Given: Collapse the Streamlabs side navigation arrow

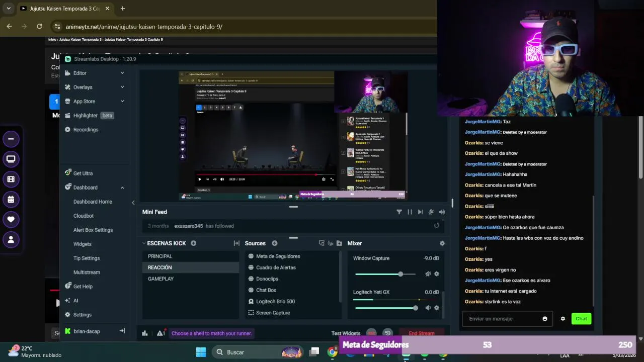Looking at the screenshot, I should tap(122, 331).
